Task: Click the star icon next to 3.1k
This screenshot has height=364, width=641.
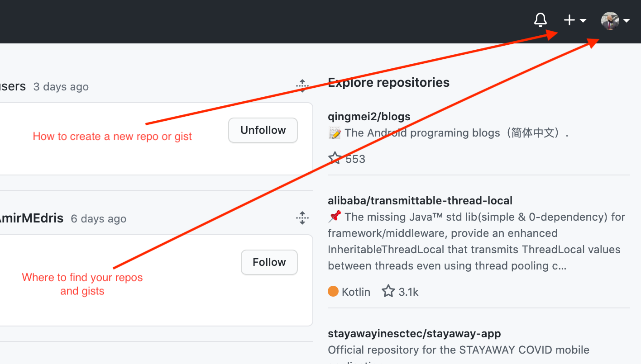Action: click(388, 291)
